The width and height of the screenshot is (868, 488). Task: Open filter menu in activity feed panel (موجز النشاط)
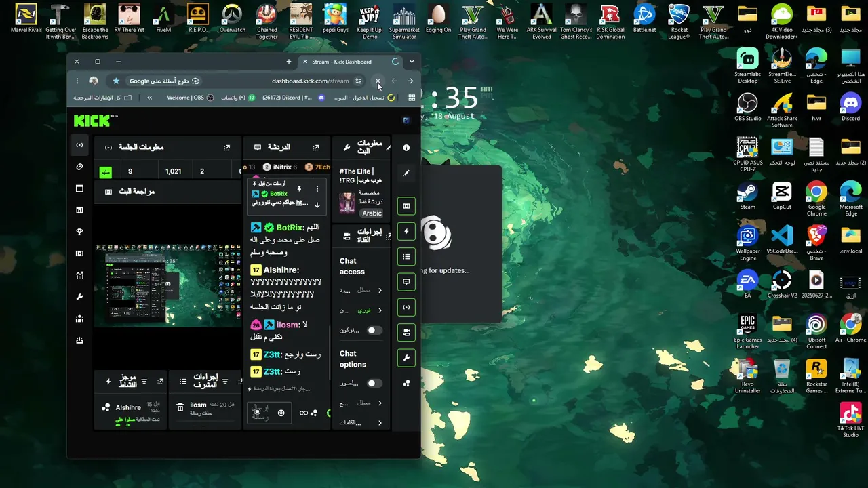(x=144, y=382)
